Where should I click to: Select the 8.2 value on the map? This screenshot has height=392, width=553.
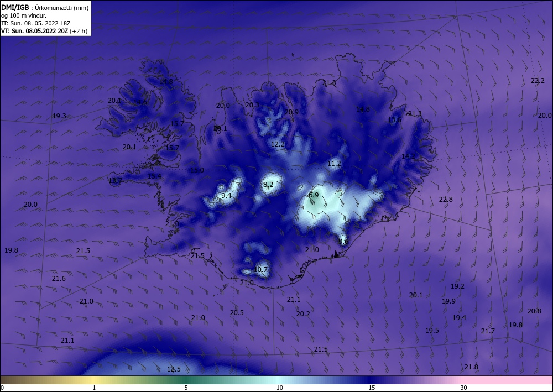coord(268,184)
